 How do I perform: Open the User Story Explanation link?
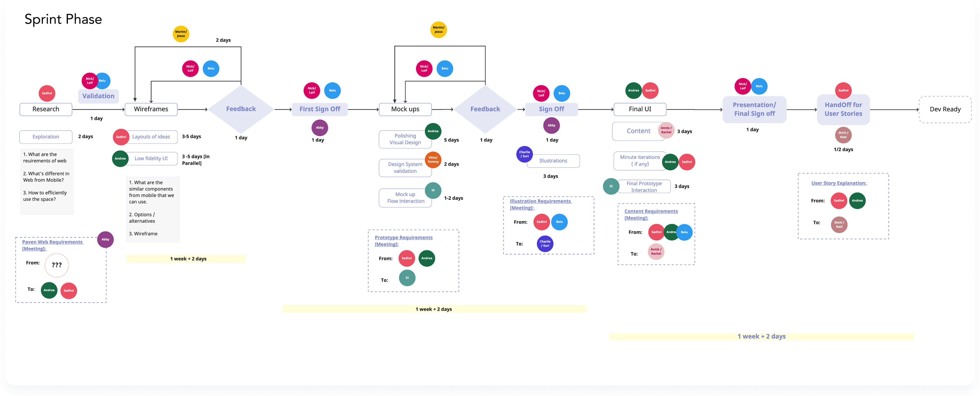coord(839,183)
